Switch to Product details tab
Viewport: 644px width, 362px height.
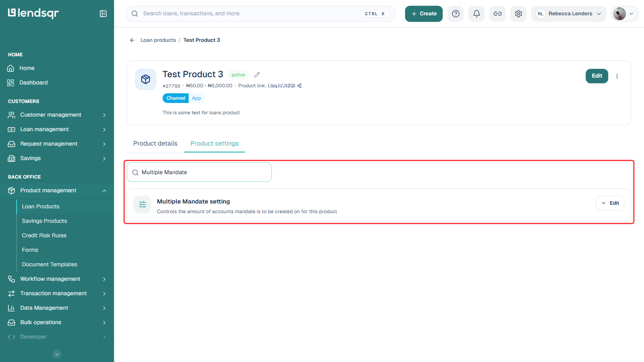[x=155, y=144]
